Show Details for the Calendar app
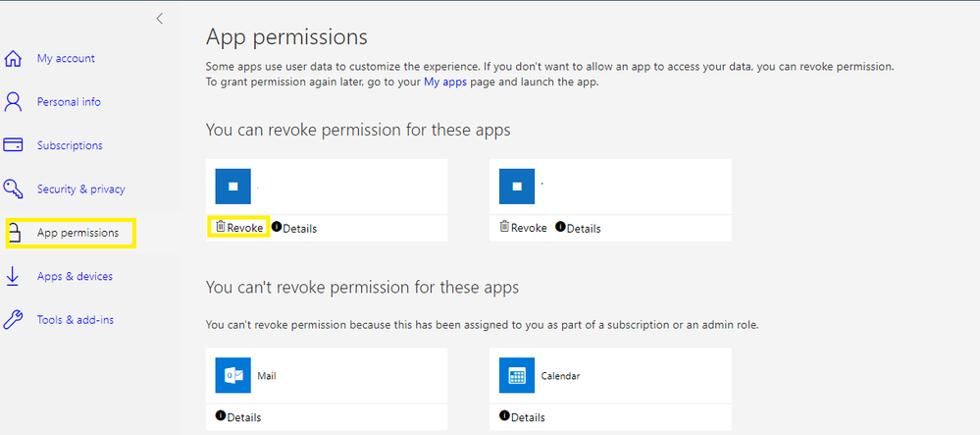The image size is (980, 435). (522, 417)
